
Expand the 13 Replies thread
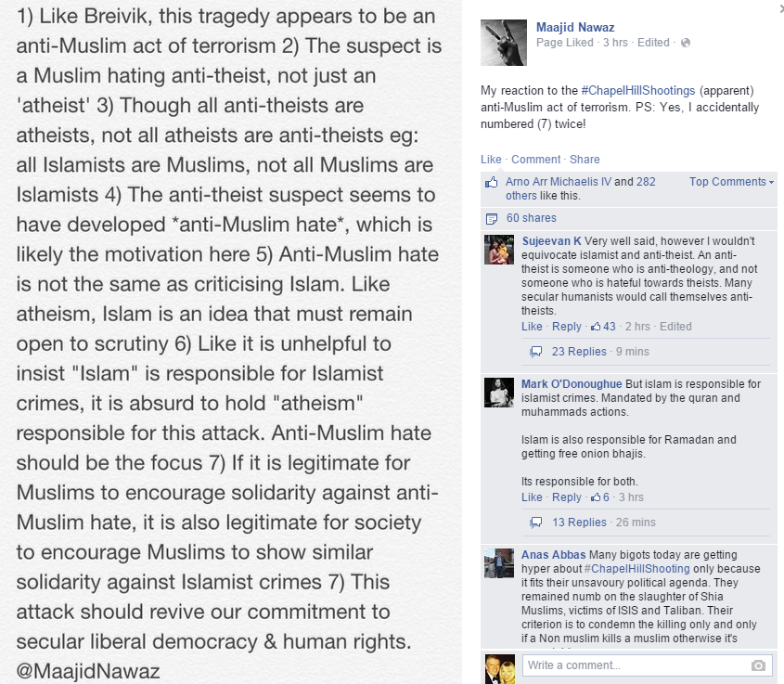point(579,523)
